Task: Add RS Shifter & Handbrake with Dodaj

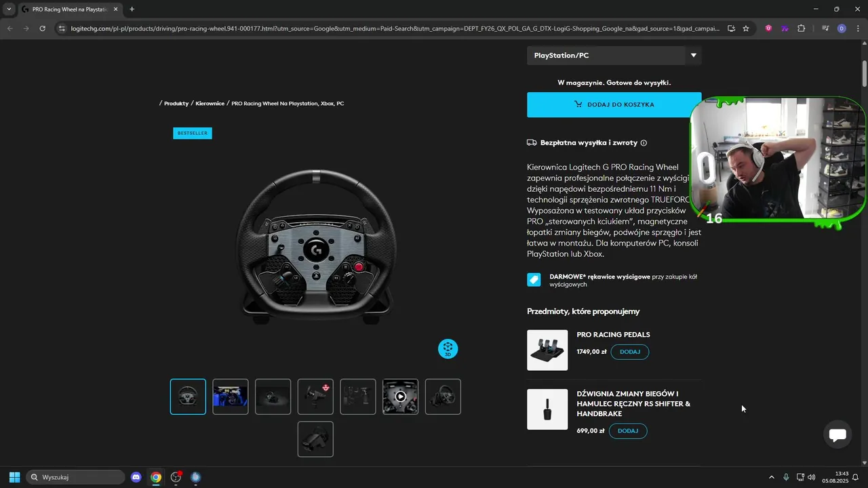Action: coord(628,431)
